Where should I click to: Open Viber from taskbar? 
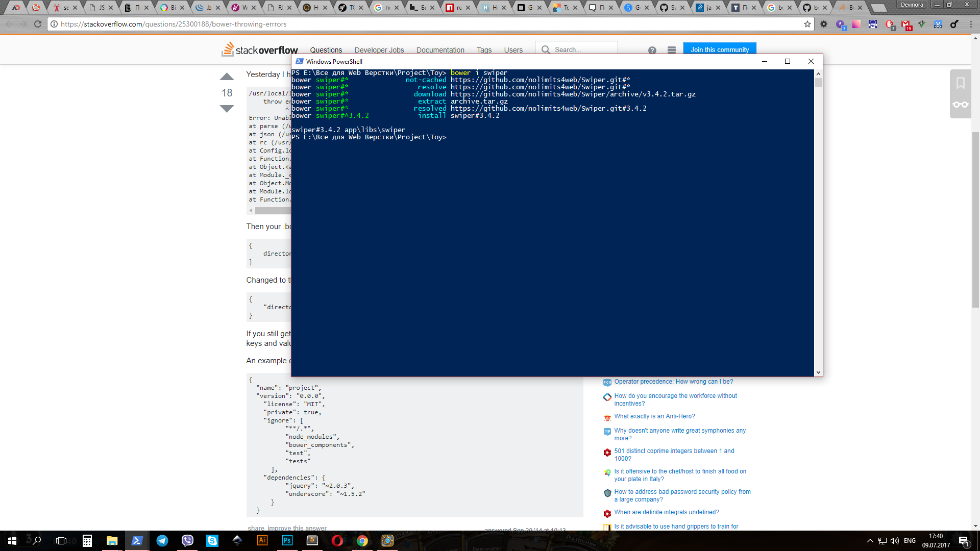187,541
